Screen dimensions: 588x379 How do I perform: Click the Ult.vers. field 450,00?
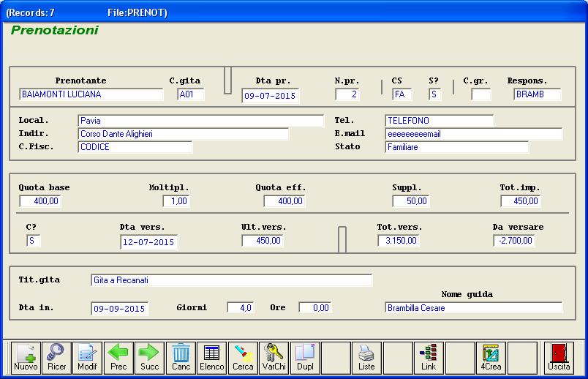(263, 241)
